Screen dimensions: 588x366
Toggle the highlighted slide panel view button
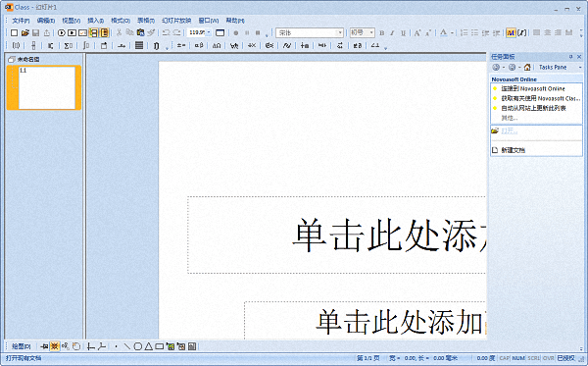[93, 33]
